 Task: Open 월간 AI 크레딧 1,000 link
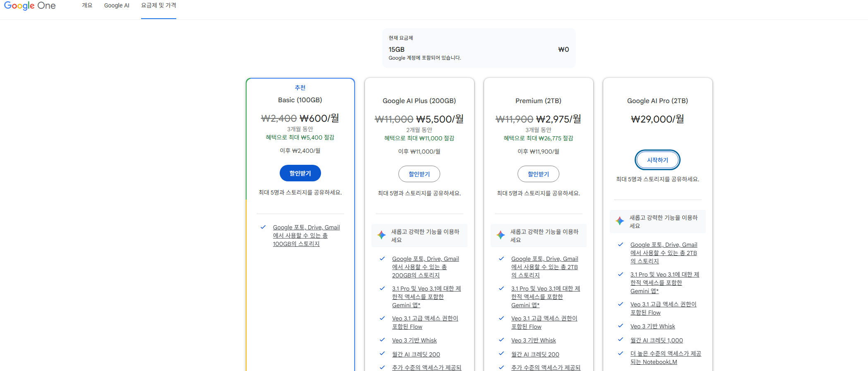point(657,340)
